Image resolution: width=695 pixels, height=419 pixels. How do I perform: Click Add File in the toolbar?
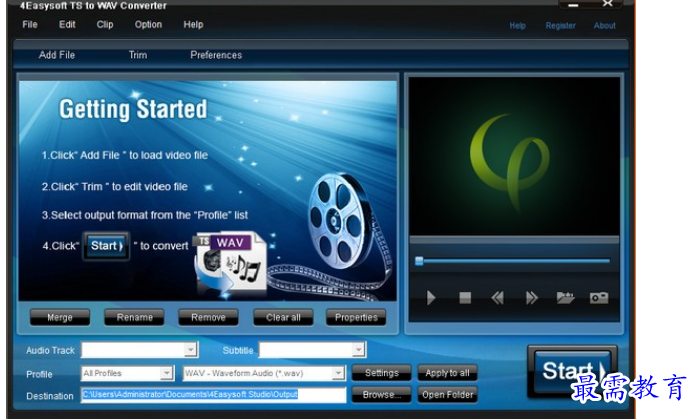pyautogui.click(x=57, y=55)
